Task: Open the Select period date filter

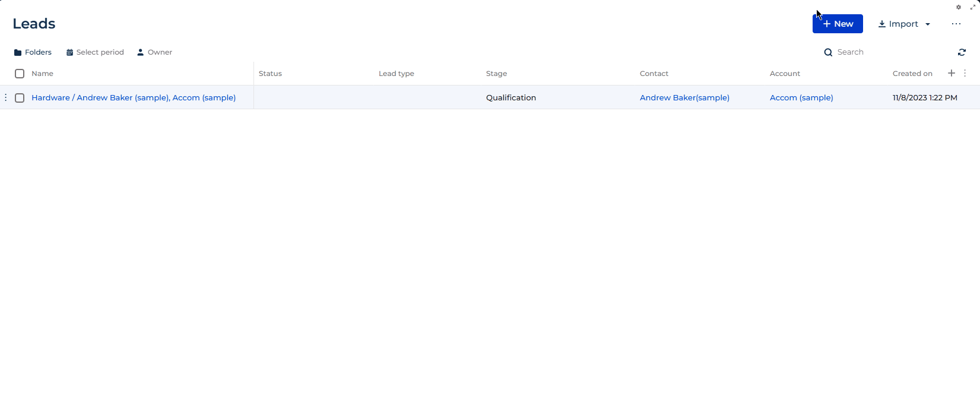Action: tap(95, 52)
